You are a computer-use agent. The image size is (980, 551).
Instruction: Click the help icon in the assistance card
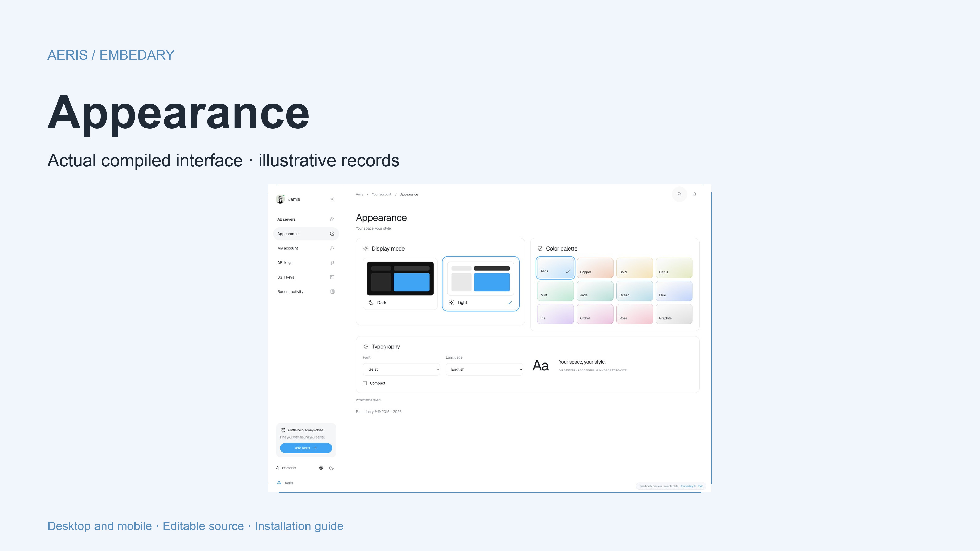[283, 430]
